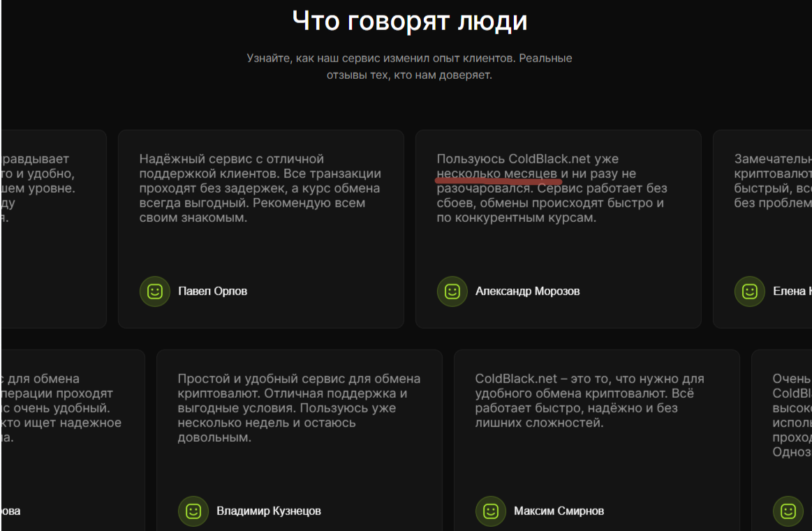Click the avatar in Павел Орлов's review card

[154, 292]
